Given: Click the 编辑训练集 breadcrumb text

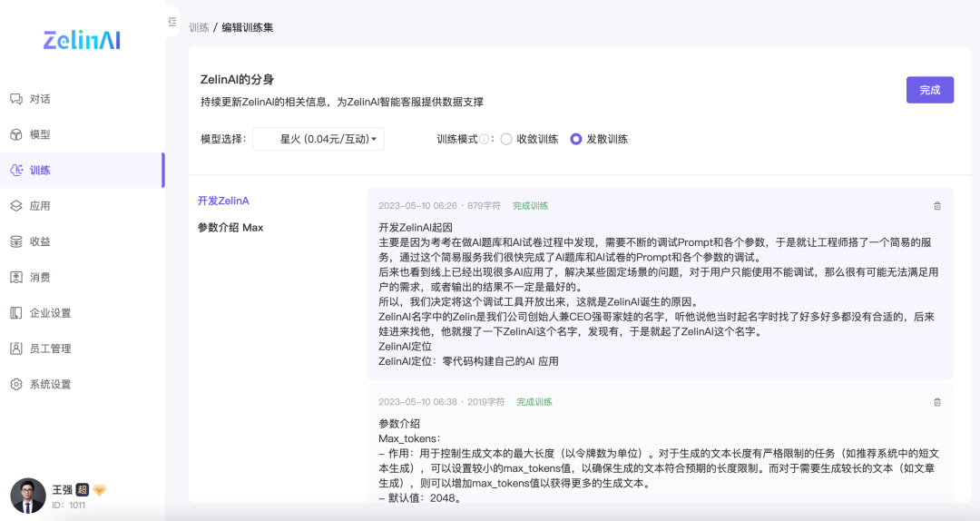Looking at the screenshot, I should [x=248, y=27].
